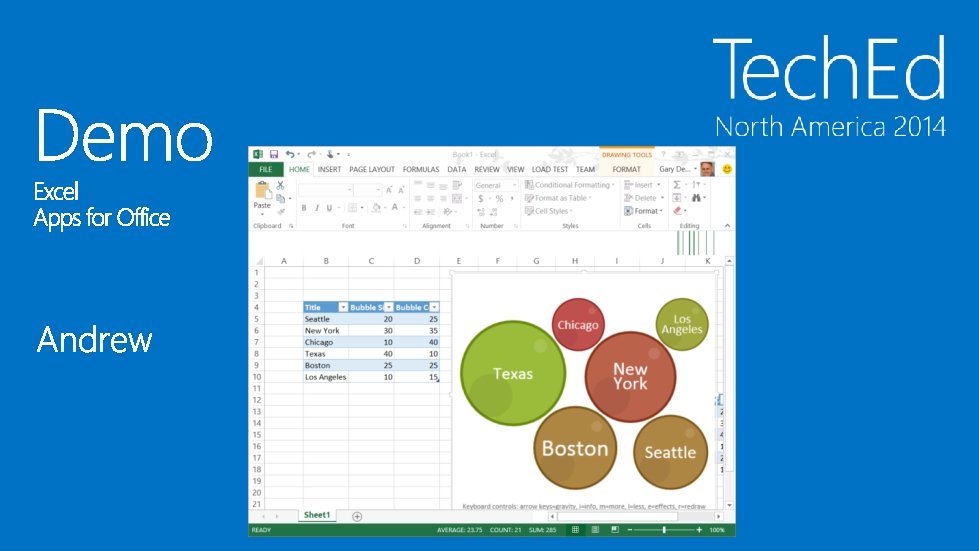The height and width of the screenshot is (551, 979).
Task: Click the Increase Font Size icon
Action: [x=389, y=190]
